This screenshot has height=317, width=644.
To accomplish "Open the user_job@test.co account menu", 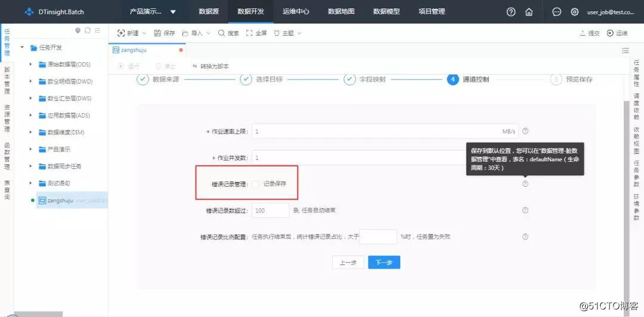I will [x=611, y=12].
